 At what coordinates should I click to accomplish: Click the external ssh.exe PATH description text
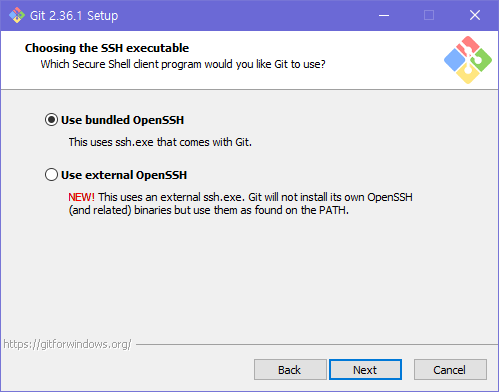[x=240, y=204]
